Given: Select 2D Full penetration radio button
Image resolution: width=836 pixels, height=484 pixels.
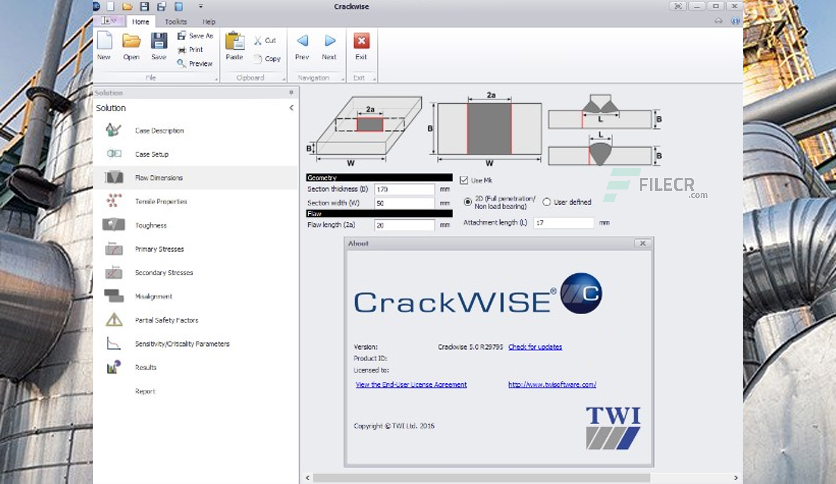Looking at the screenshot, I should pyautogui.click(x=468, y=202).
